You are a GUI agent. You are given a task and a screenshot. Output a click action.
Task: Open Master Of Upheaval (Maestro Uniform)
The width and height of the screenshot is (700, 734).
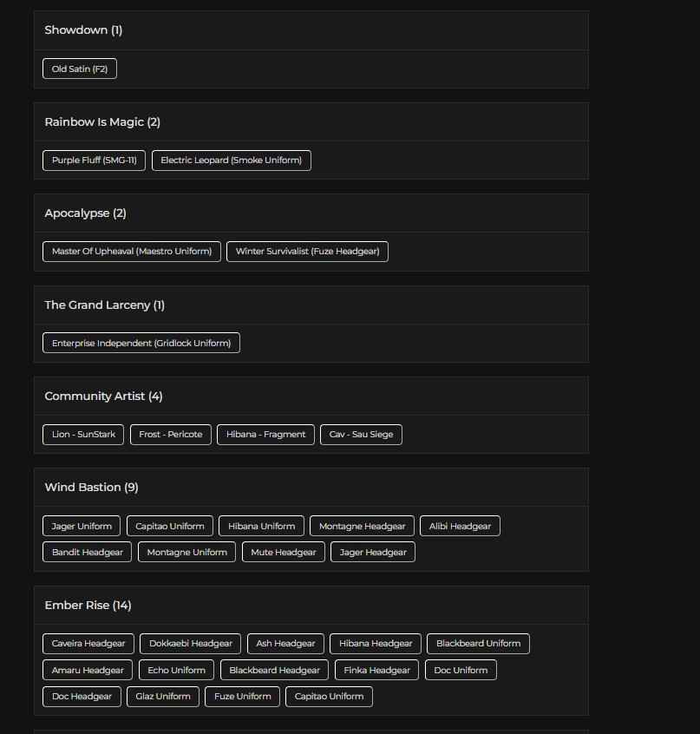point(132,252)
